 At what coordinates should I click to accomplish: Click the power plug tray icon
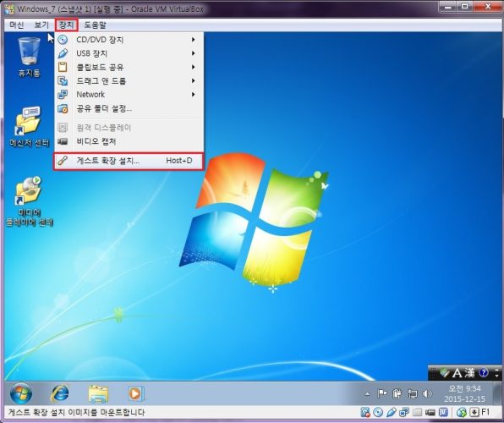coord(397,393)
